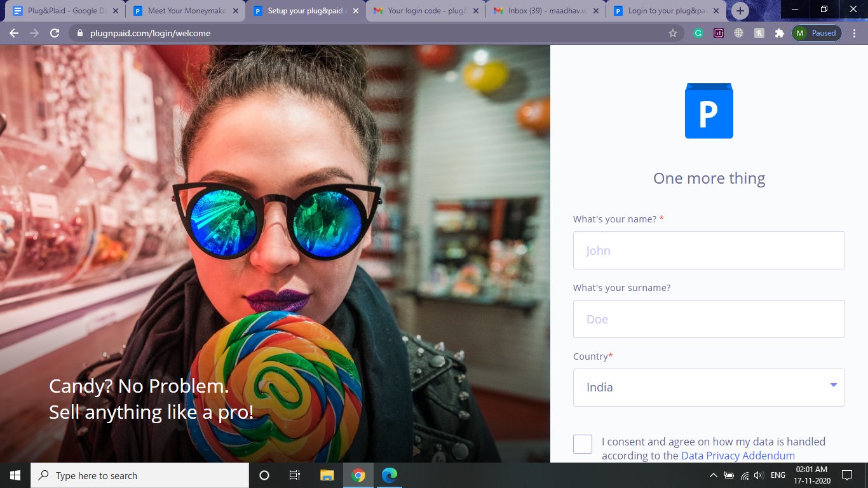
Task: Click the 'Sell anything like a pro!' caption
Action: point(151,412)
